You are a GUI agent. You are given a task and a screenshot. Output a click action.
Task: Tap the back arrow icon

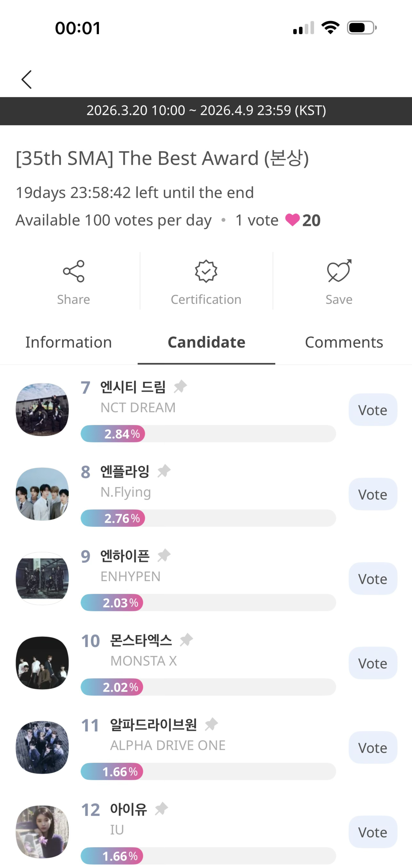pyautogui.click(x=27, y=80)
